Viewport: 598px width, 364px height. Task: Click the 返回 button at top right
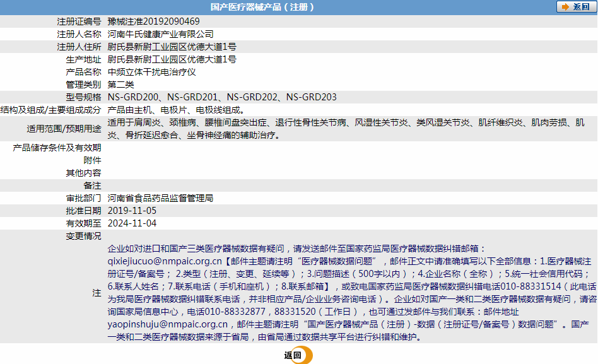577,7
